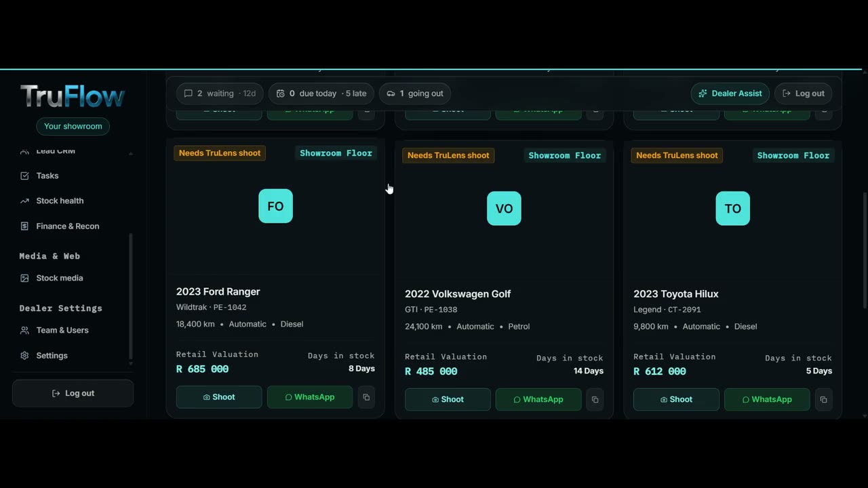Open the 2022 Volkswagen Golf title
Image resolution: width=868 pixels, height=488 pixels.
click(458, 293)
